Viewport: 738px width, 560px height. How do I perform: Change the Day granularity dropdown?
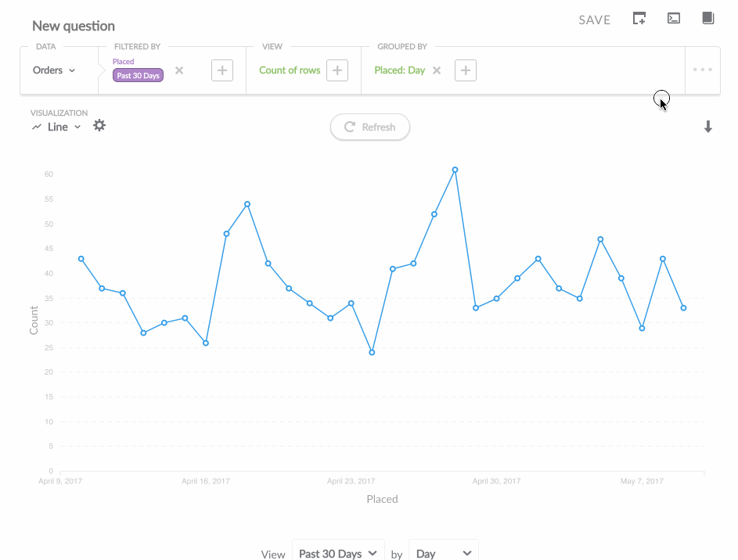point(443,553)
